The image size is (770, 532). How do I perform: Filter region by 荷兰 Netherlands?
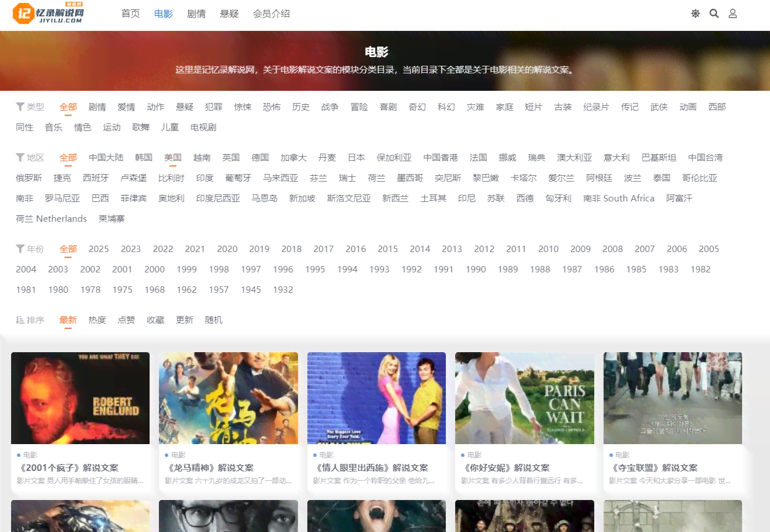pos(51,219)
